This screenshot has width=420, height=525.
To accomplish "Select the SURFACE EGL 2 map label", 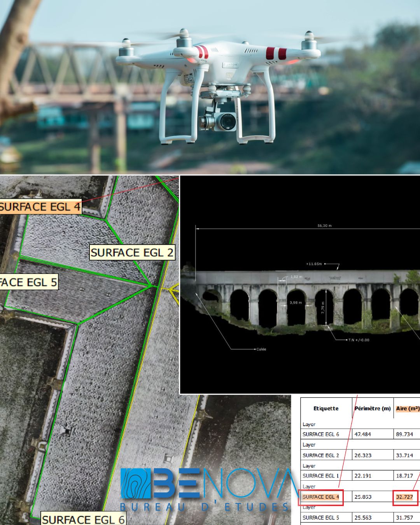I will point(132,253).
